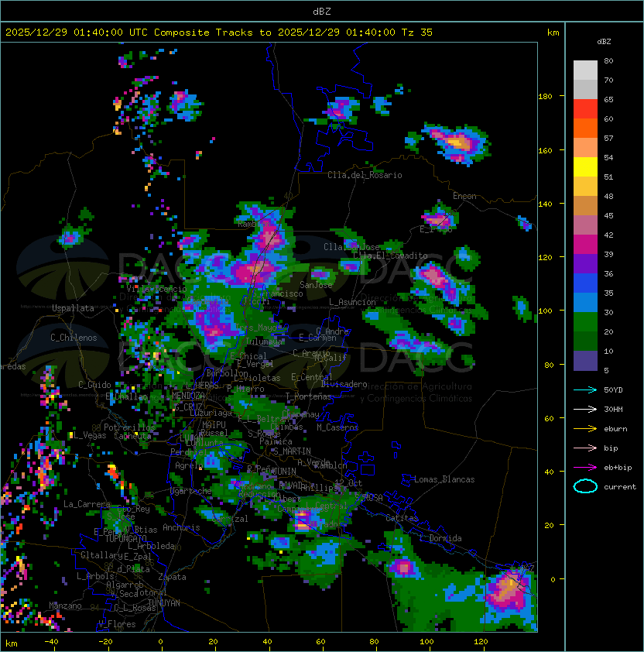The image size is (644, 652).
Task: Click the Ugarteche label on map
Action: (x=191, y=491)
